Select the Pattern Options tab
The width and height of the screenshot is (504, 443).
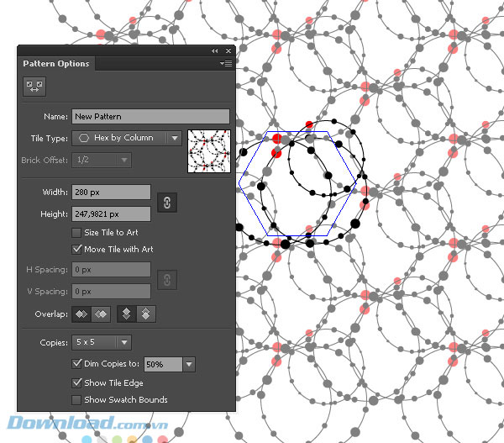[56, 64]
